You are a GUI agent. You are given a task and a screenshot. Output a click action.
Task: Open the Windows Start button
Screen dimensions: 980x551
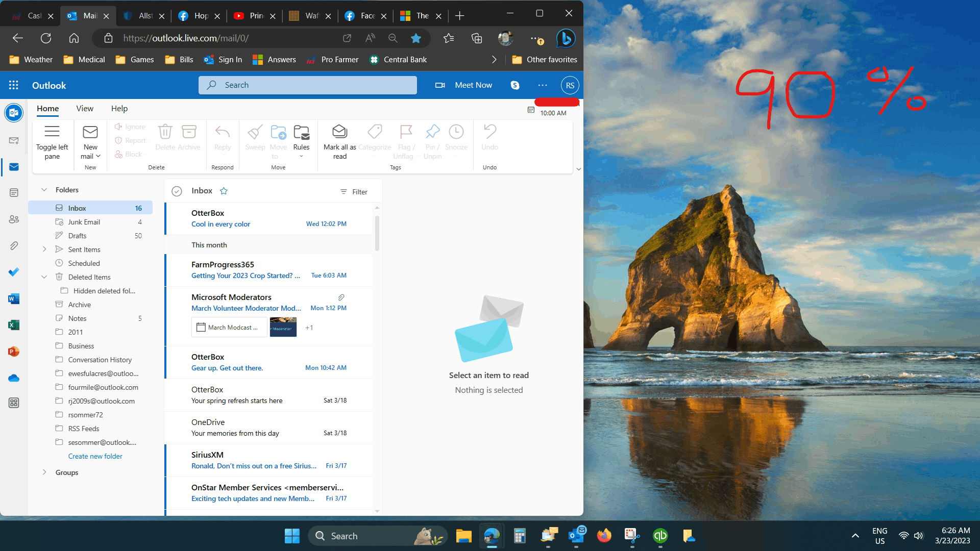292,536
